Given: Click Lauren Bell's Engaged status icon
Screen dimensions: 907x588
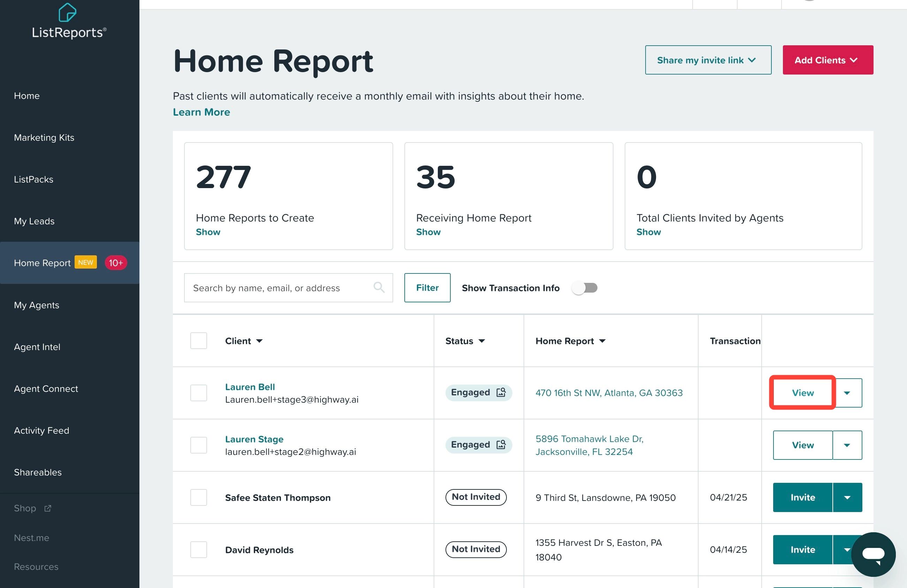Looking at the screenshot, I should click(501, 392).
